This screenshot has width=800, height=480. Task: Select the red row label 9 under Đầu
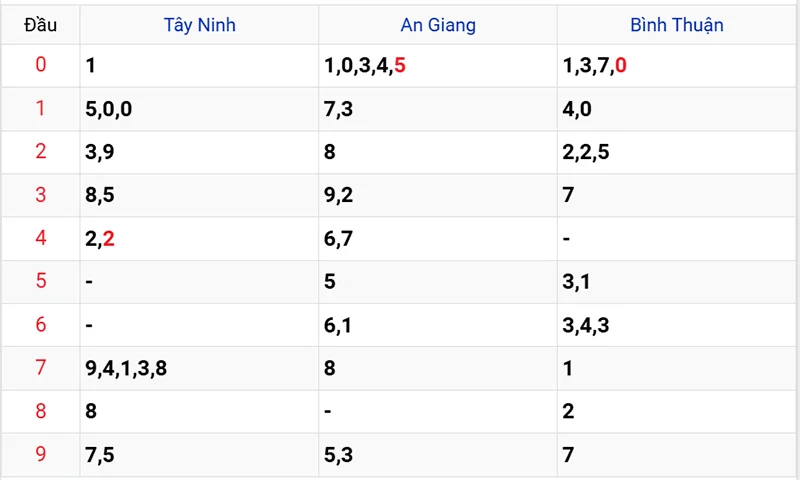click(x=41, y=454)
